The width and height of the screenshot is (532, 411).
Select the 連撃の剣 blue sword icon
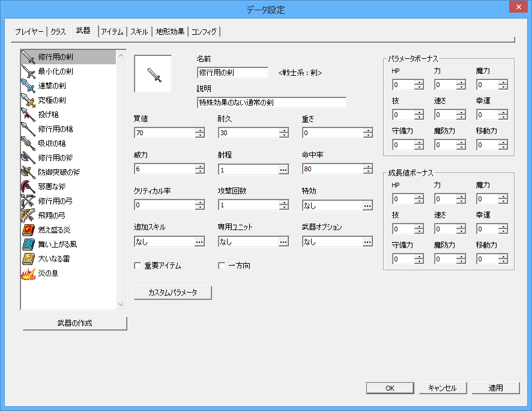[x=28, y=86]
